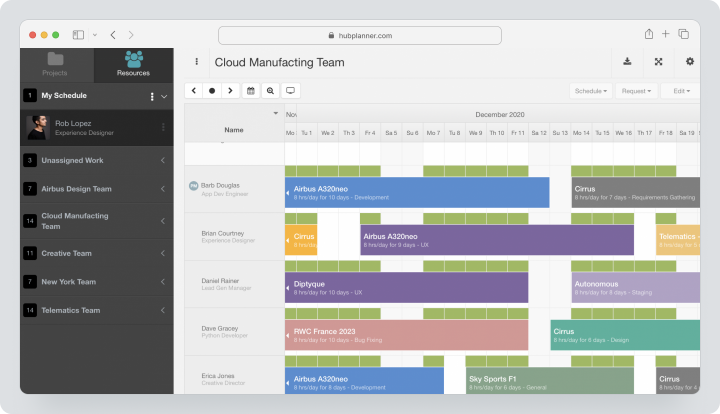Select Dave Gracey resource row
Viewport: 720px width, 414px height.
coord(235,331)
